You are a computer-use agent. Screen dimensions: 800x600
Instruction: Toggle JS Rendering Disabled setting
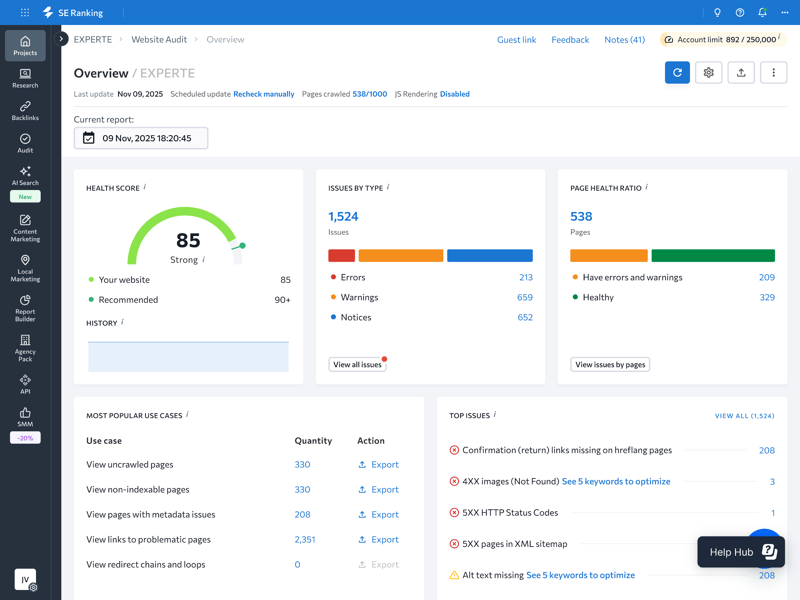[x=454, y=94]
